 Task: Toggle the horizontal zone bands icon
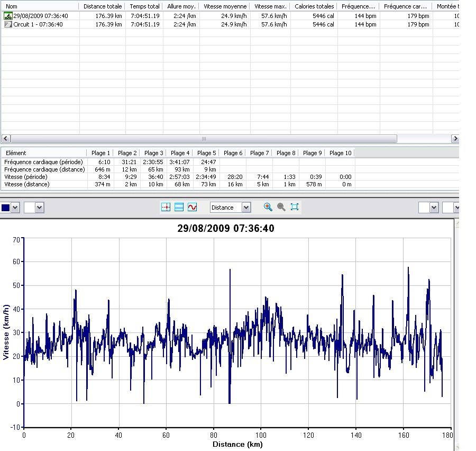(x=179, y=208)
